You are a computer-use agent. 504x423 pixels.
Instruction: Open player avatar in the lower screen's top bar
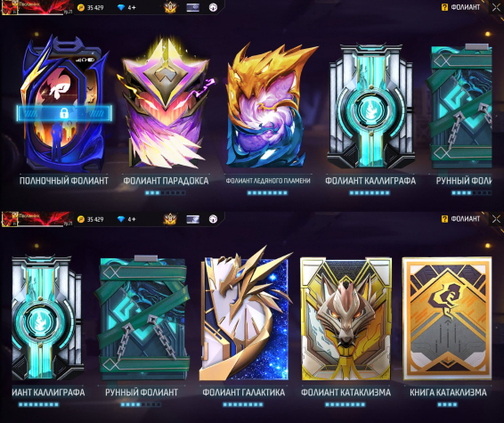pyautogui.click(x=10, y=219)
